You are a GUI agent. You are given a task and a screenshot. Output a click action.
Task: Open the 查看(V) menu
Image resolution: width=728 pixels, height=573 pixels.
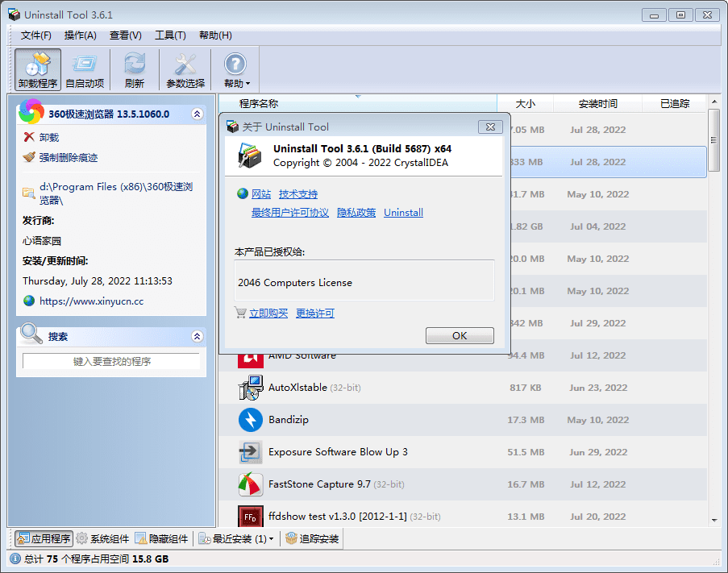(x=125, y=35)
